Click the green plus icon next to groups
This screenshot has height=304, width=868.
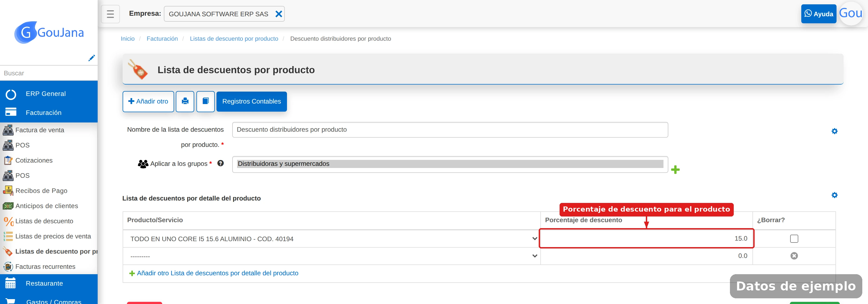tap(675, 170)
